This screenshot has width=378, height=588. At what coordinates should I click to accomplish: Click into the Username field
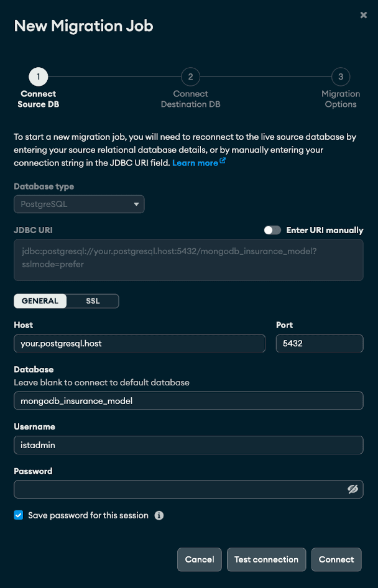(x=188, y=445)
